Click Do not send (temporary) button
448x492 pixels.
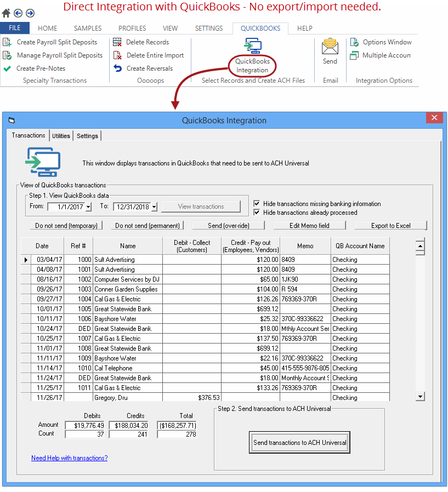66,226
